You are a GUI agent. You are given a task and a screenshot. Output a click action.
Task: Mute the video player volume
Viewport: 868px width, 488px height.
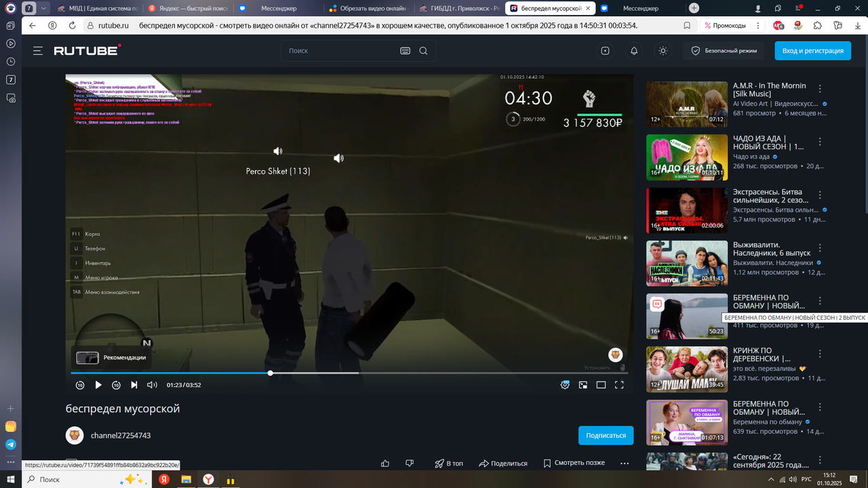pyautogui.click(x=152, y=385)
